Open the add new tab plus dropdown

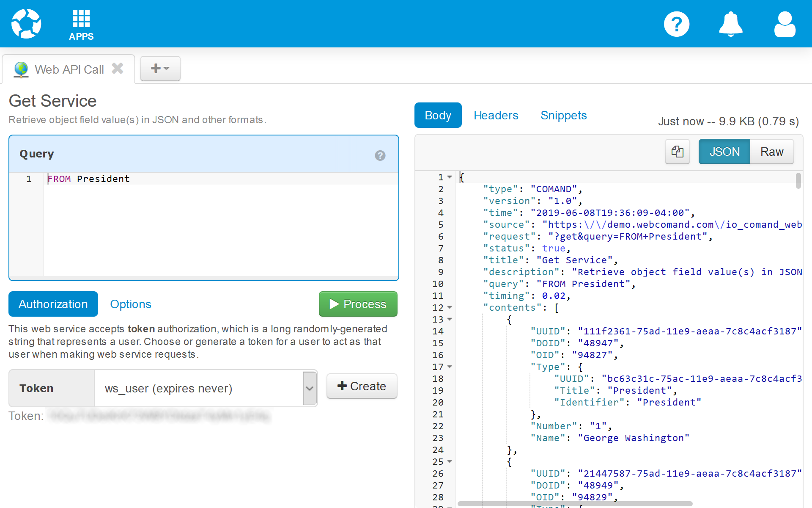click(x=160, y=68)
